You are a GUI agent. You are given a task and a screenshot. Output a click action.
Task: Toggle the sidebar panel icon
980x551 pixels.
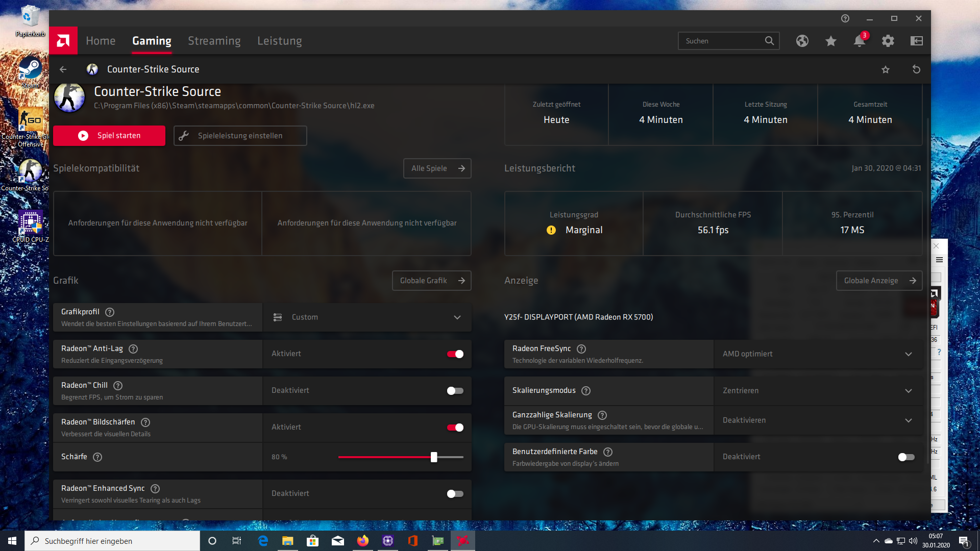pyautogui.click(x=916, y=41)
